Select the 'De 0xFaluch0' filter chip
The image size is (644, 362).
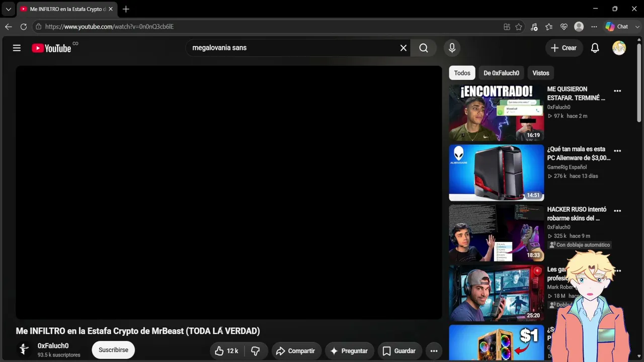501,73
